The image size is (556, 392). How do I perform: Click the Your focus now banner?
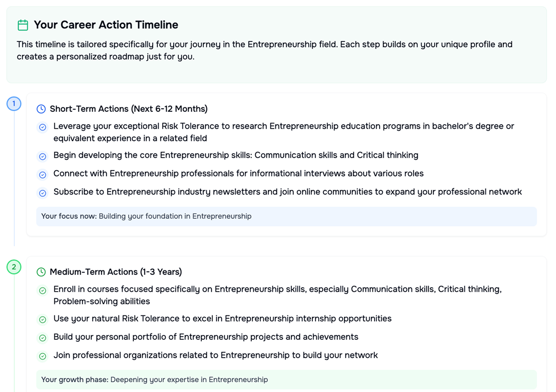286,216
